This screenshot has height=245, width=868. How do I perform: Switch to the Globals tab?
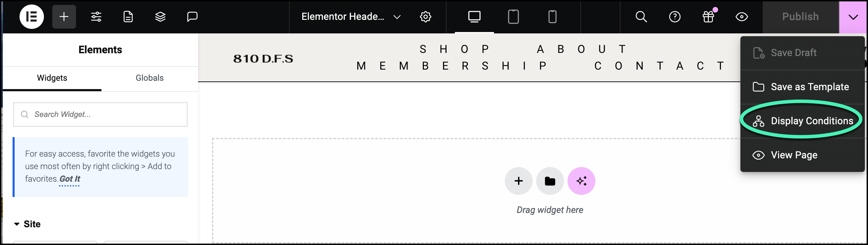point(150,78)
